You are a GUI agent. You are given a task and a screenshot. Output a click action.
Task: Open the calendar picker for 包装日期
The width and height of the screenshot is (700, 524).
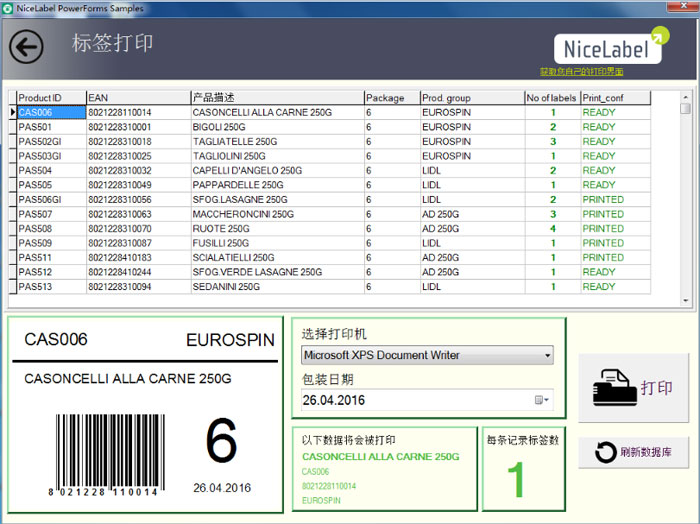click(x=542, y=400)
